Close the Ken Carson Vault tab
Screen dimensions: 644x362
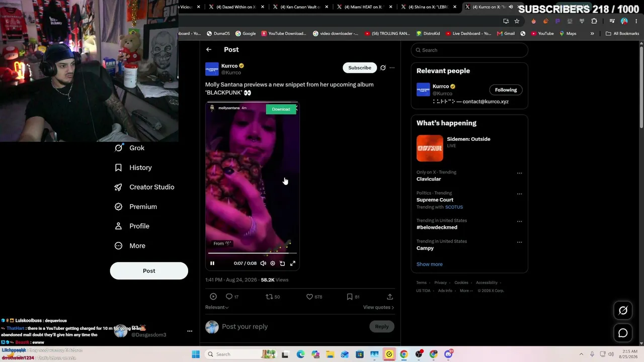click(x=327, y=7)
